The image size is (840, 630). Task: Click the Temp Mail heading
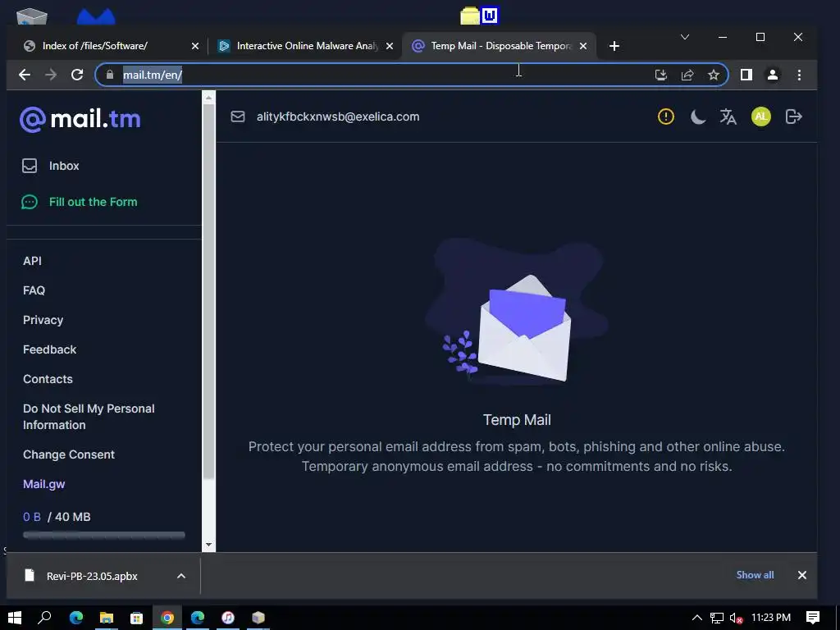(x=517, y=420)
